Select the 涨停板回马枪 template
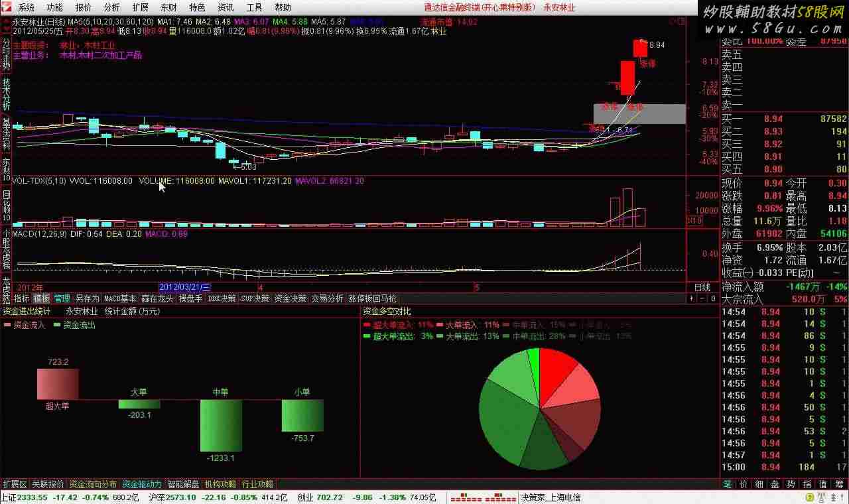Viewport: 849px width, 504px height. pos(372,298)
